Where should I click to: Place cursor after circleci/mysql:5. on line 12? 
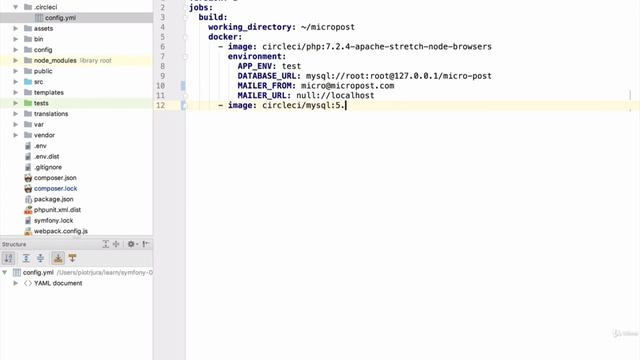point(346,105)
